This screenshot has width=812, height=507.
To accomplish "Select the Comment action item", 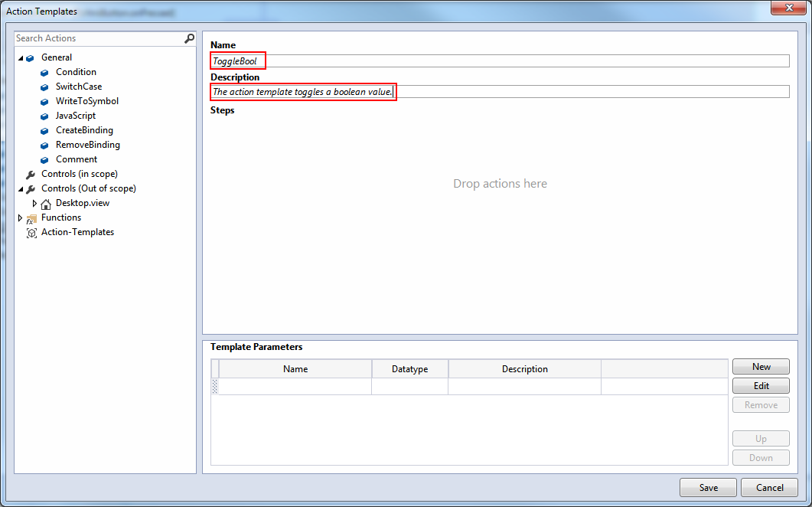I will tap(77, 159).
